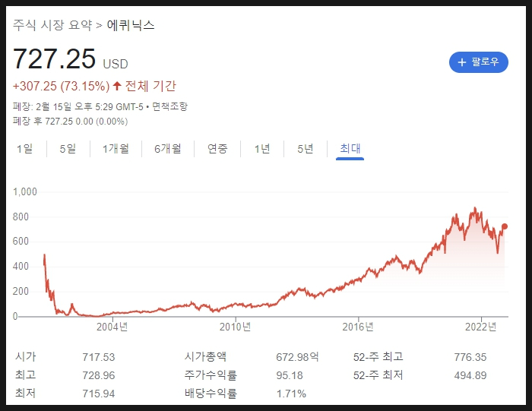The height and width of the screenshot is (411, 532).
Task: Click the 폐장 후 727.25 after-hours line
Action: (70, 122)
